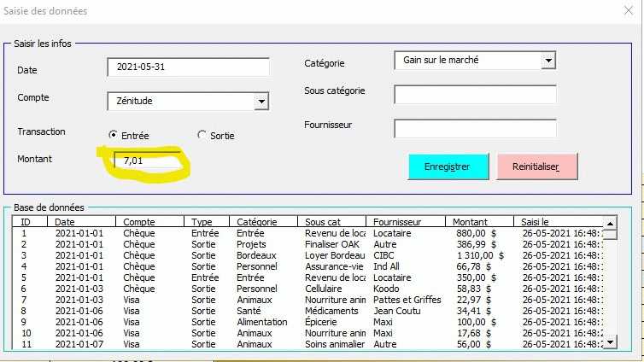This screenshot has height=362, width=644.
Task: Choose the Sortie transaction option
Action: (x=202, y=135)
